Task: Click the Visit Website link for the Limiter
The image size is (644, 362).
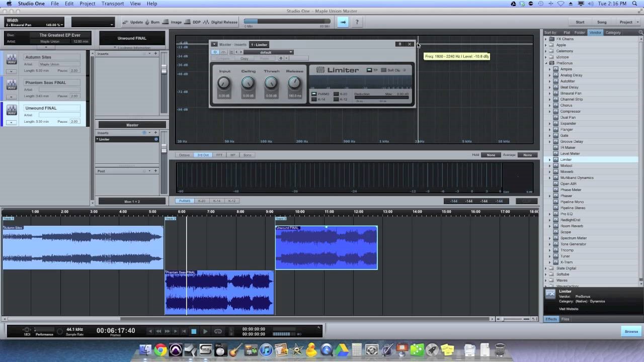Action: coord(568,309)
